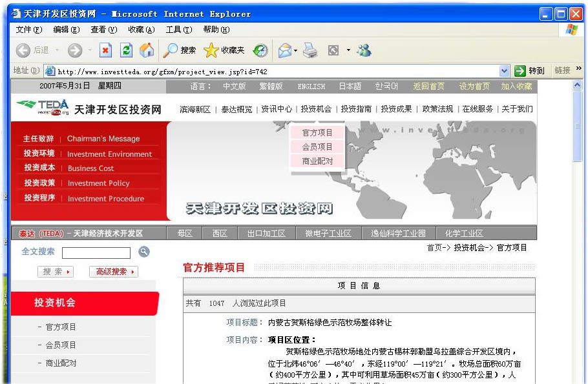The width and height of the screenshot is (588, 384).
Task: Switch language to 繁體版
Action: (x=271, y=86)
